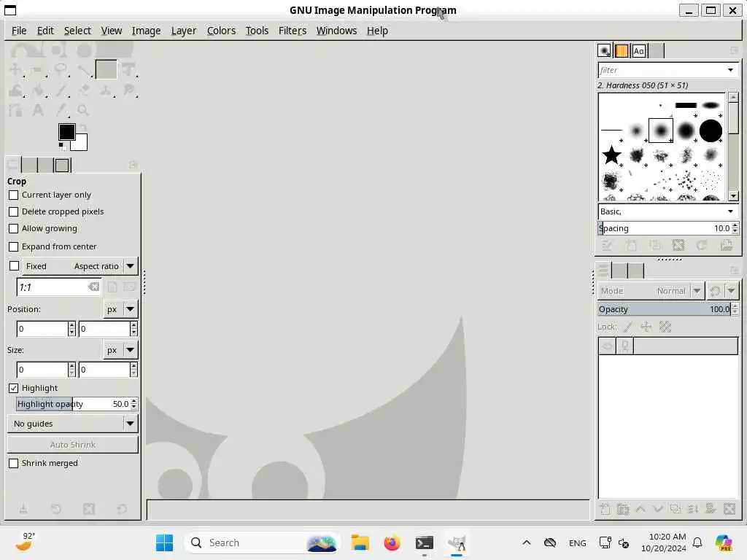Select the Hardness 050 brush thumbnail
The height and width of the screenshot is (560, 747).
pos(661,131)
